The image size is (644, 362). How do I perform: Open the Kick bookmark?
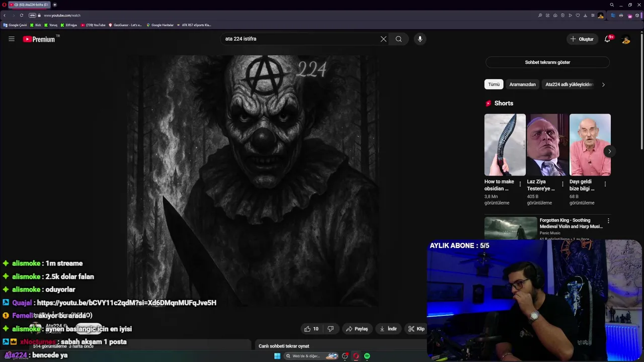coord(36,25)
